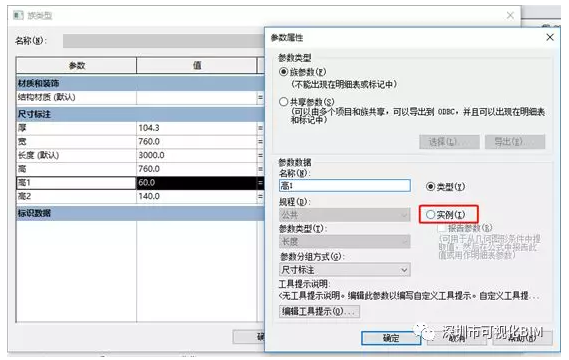Click the formula cell beside 140.0
569x360 pixels.
[x=261, y=197]
